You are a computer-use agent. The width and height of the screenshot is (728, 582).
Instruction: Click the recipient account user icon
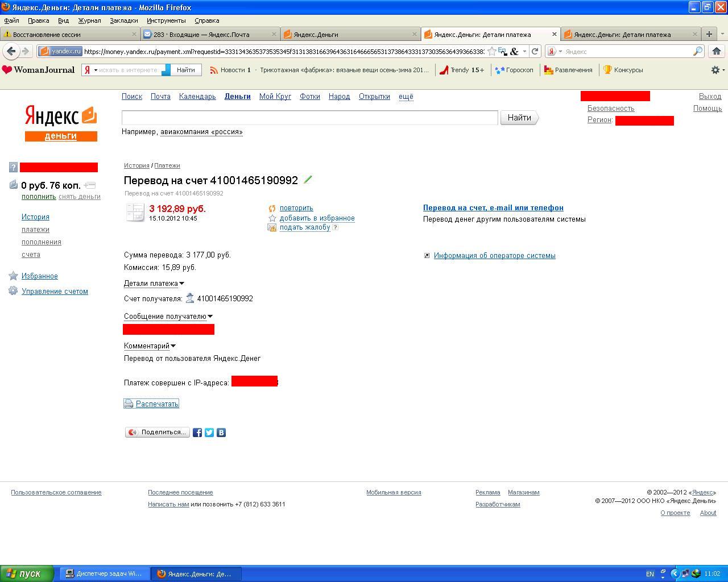[x=190, y=298]
